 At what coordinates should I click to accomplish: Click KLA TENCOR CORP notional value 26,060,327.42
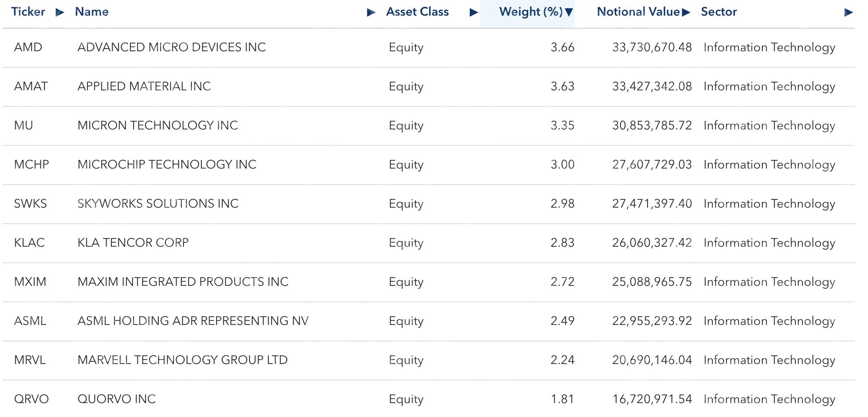(651, 243)
